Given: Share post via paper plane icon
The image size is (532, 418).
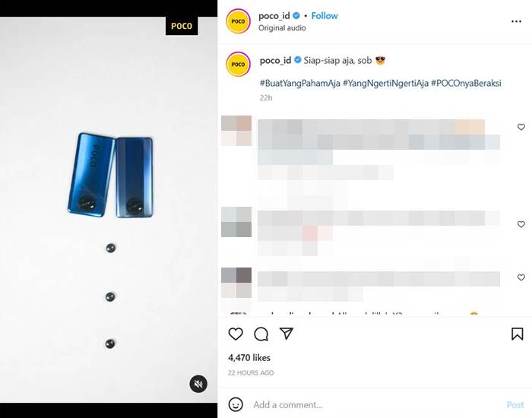Looking at the screenshot, I should 287,334.
